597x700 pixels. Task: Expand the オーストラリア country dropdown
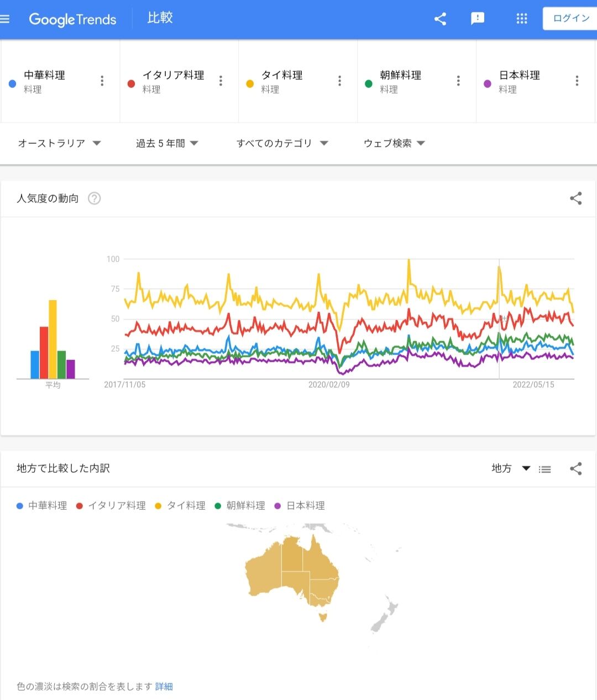pyautogui.click(x=59, y=143)
